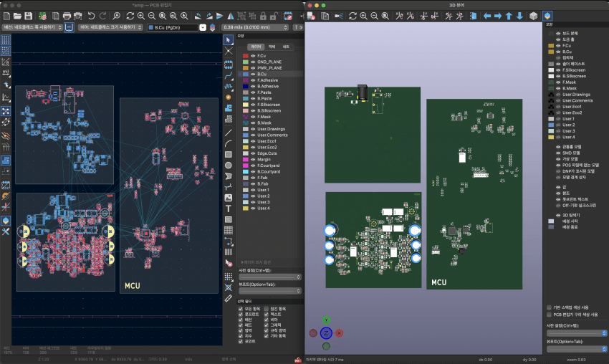Viewport: 609px width, 364px height.
Task: Toggle ratsnest display in left toolbar
Action: [6, 112]
